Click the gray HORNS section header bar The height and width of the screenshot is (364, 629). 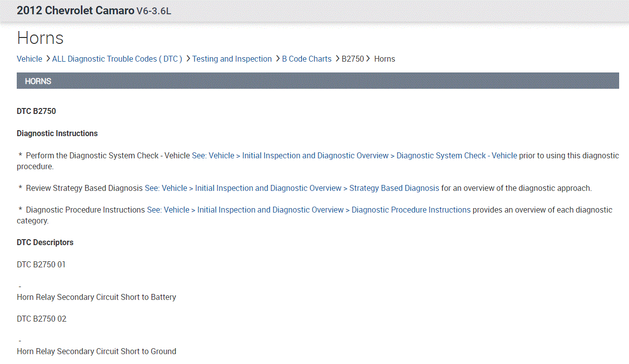coord(318,81)
